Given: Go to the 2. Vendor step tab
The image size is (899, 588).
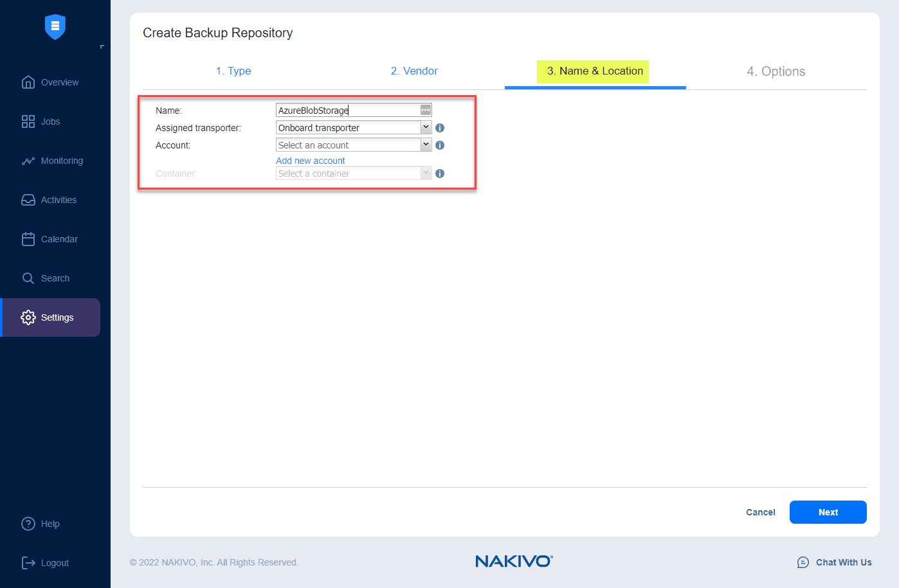Looking at the screenshot, I should pos(414,71).
